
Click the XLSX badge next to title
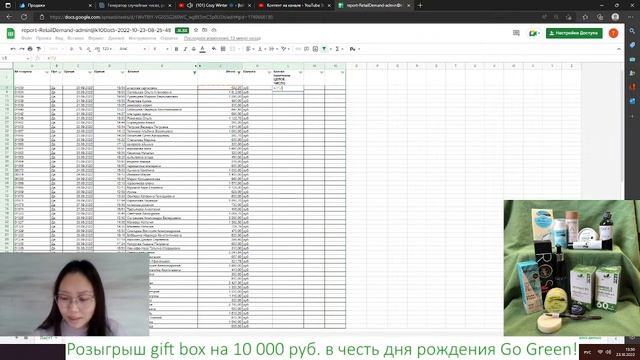coord(182,31)
